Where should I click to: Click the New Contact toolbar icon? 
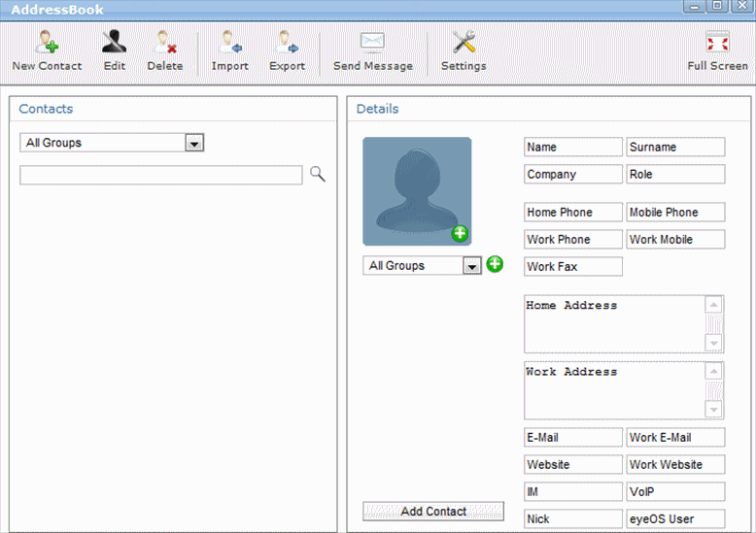click(x=47, y=44)
